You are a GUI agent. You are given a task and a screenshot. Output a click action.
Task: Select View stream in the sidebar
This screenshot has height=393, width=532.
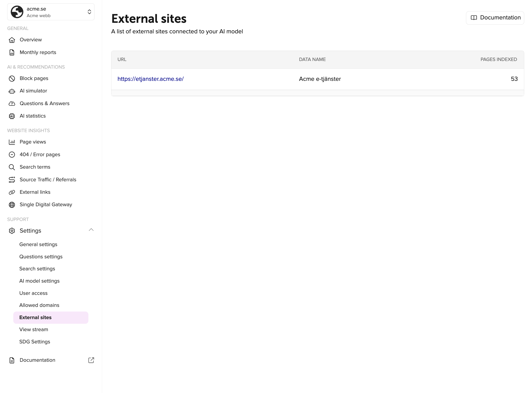pos(34,329)
